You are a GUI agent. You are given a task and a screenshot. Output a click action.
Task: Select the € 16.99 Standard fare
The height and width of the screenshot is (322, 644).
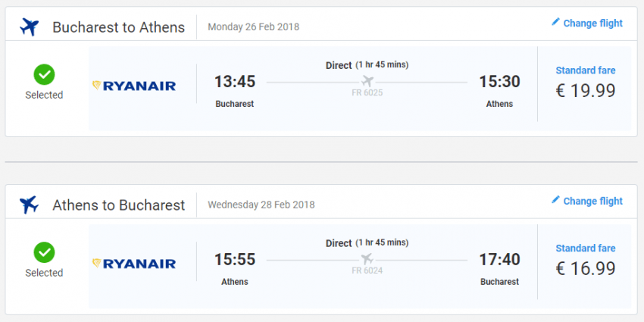[585, 268]
